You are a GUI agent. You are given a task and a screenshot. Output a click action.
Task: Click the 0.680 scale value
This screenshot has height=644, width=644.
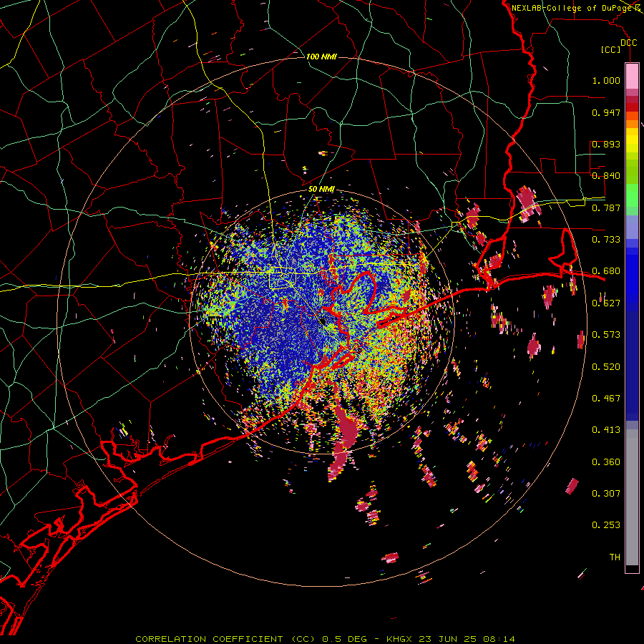tap(606, 271)
